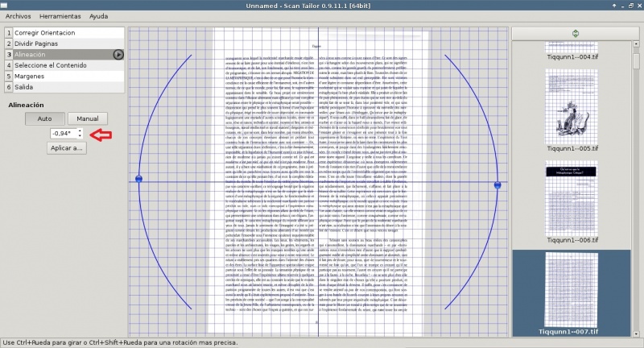Screen dimensions: 644x348
Task: Click the rotation angle input field
Action: [62, 133]
